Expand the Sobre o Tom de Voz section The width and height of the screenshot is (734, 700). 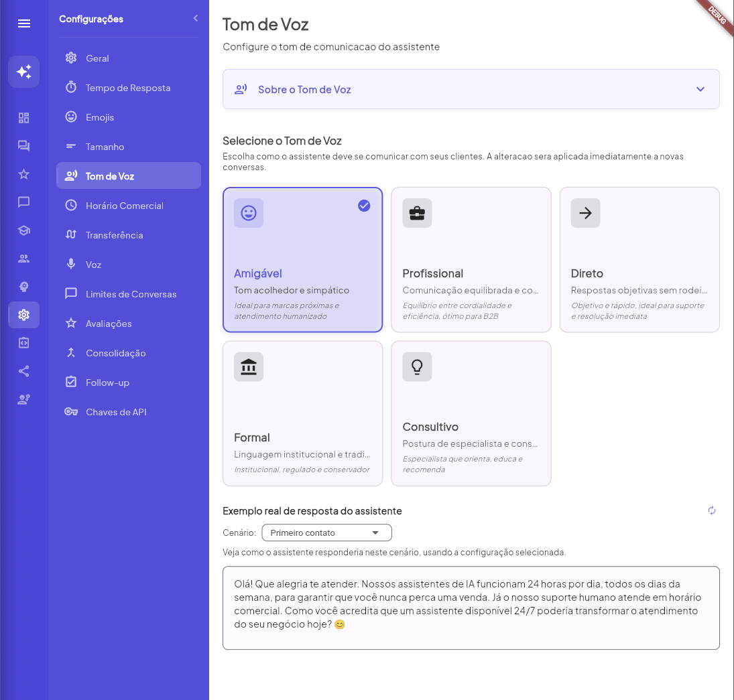point(471,89)
